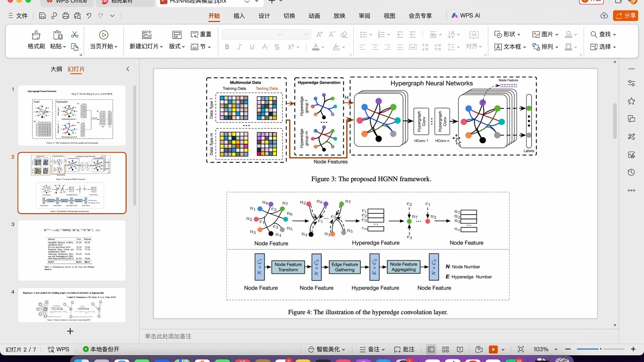Image resolution: width=644 pixels, height=362 pixels.
Task: Increase indent icon
Action: [413, 34]
